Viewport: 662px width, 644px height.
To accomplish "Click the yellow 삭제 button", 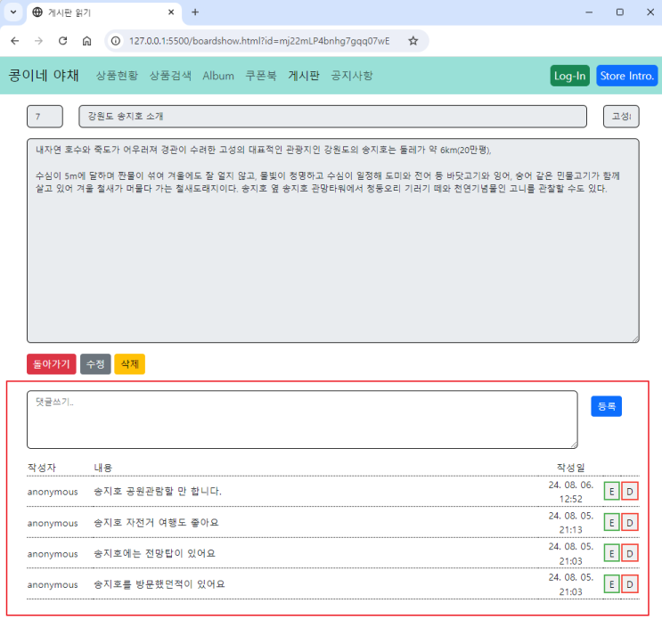I will (x=129, y=364).
